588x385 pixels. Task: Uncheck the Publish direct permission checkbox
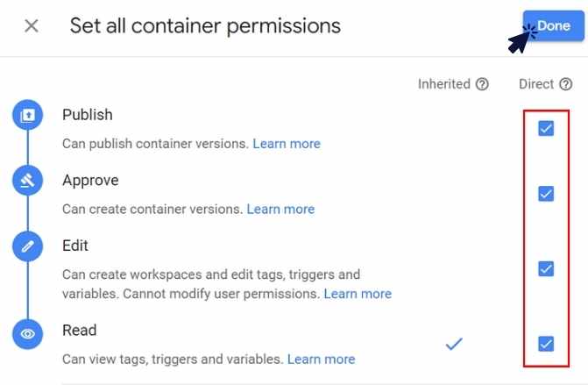pos(546,129)
